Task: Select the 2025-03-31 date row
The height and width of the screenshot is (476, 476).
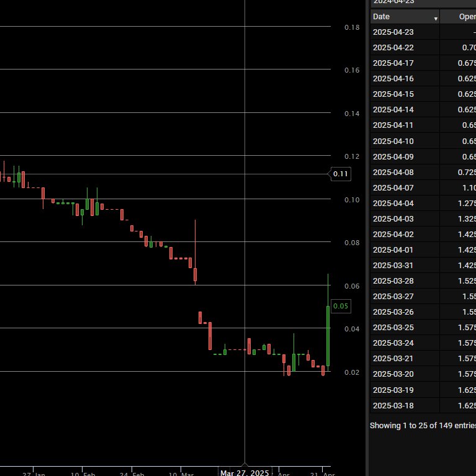Action: 423,265
